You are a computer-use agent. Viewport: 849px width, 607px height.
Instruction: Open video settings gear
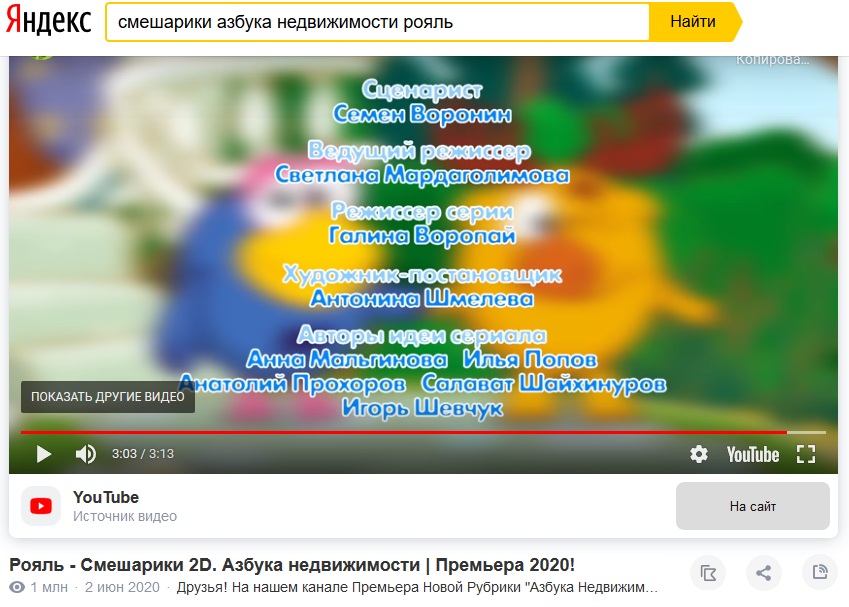[698, 454]
